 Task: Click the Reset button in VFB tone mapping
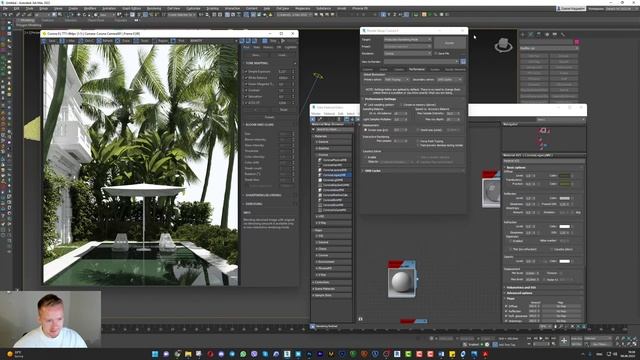283,110
